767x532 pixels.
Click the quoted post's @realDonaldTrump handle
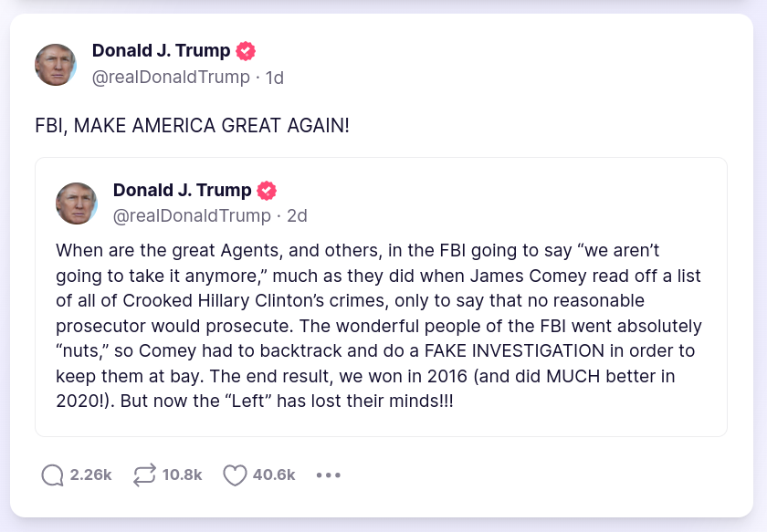(192, 217)
